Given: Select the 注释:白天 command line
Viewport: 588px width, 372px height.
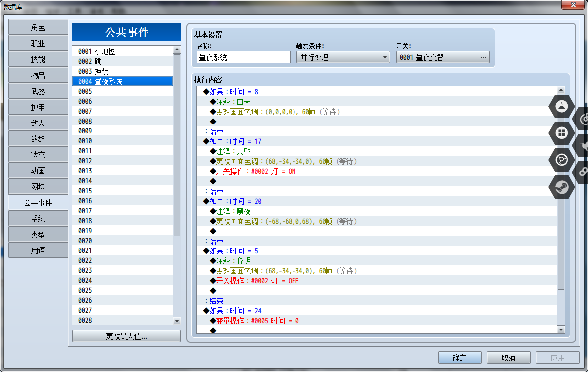Looking at the screenshot, I should pyautogui.click(x=377, y=102).
